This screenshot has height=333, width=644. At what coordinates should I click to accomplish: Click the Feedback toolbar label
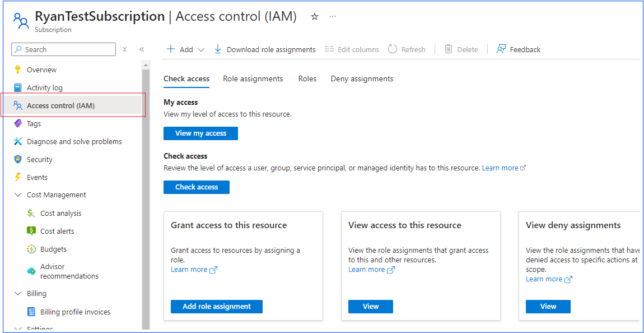point(525,49)
